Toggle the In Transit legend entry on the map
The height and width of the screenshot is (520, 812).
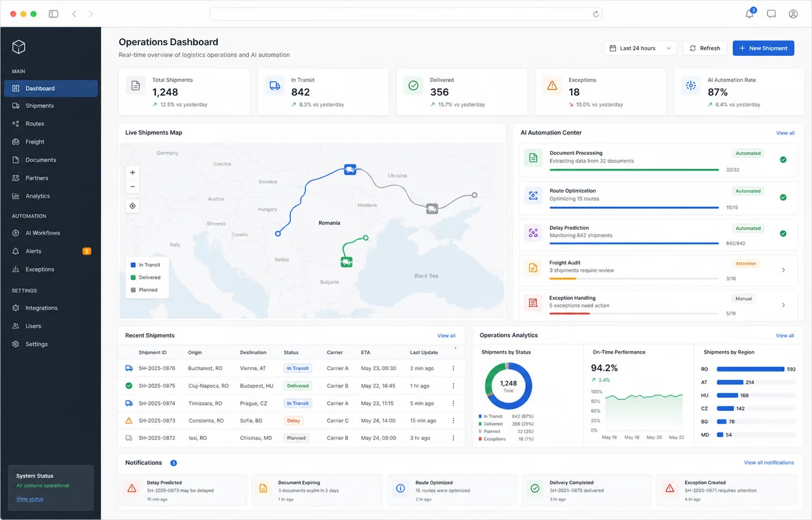[145, 265]
